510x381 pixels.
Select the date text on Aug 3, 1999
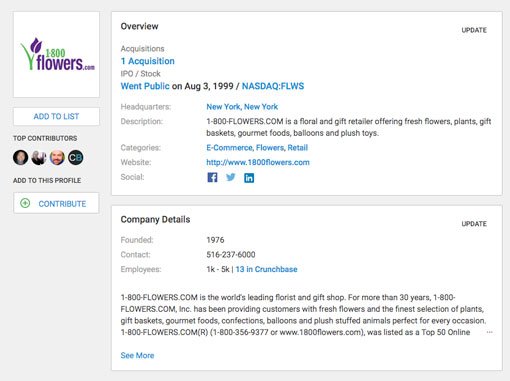click(202, 86)
